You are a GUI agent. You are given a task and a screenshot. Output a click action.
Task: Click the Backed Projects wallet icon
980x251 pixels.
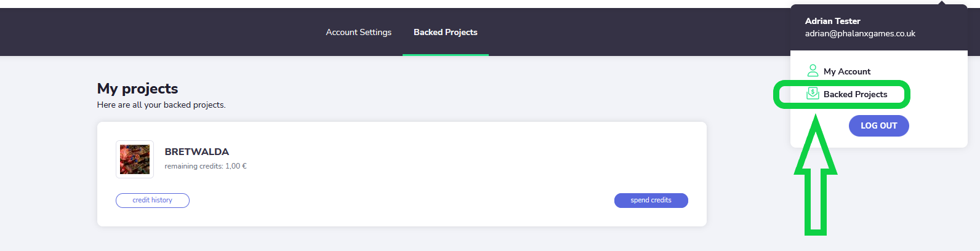coord(813,94)
